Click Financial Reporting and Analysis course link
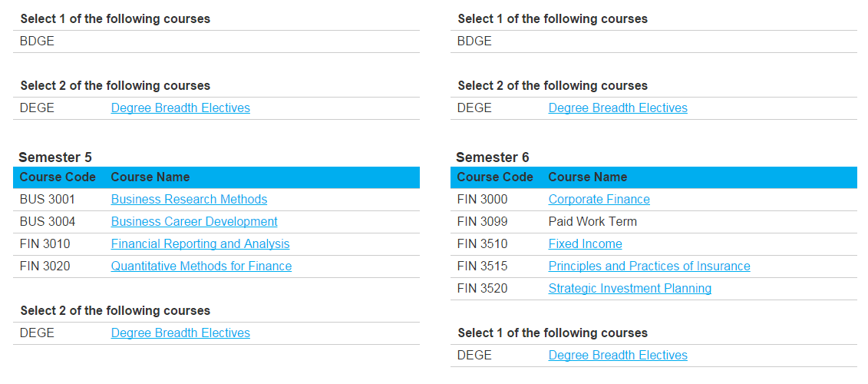The height and width of the screenshot is (384, 868). 200,244
